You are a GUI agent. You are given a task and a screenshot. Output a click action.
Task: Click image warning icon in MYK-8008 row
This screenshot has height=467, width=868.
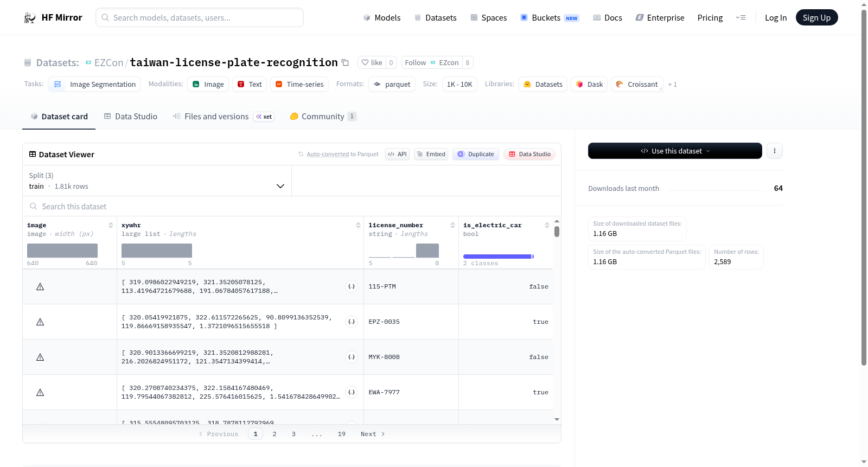coord(40,357)
